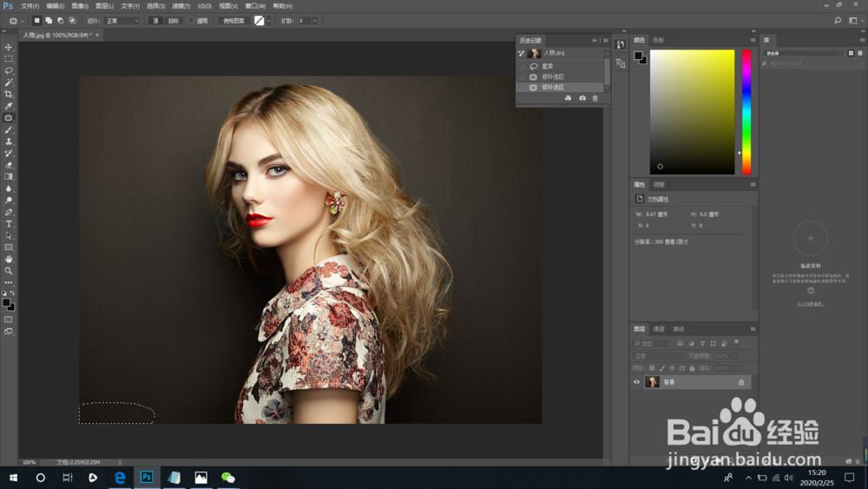Open the 修补 mode dropdown showing 正常
This screenshot has width=868, height=489.
coord(122,21)
